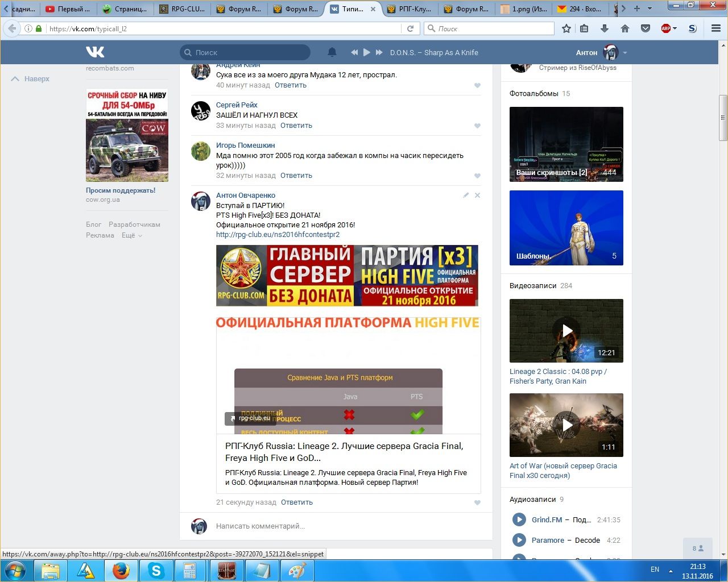728x582 pixels.
Task: Open Adblock Plus dropdown in toolbar
Action: [x=675, y=28]
